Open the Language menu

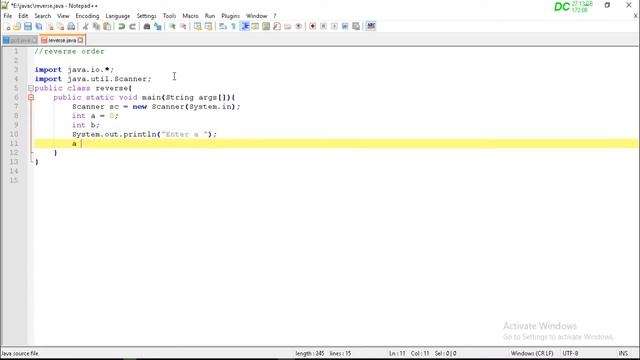(x=118, y=16)
